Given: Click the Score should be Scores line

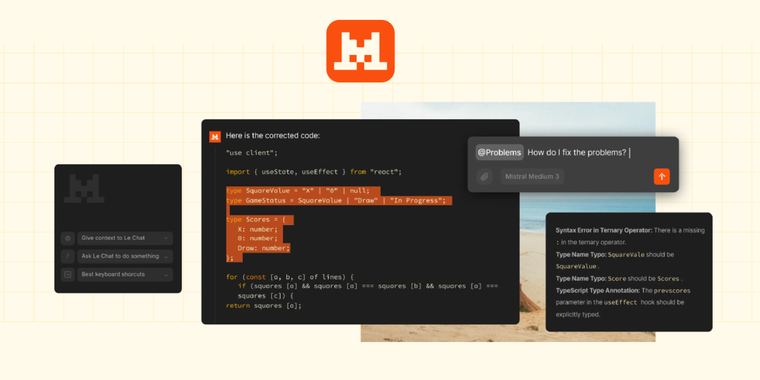Looking at the screenshot, I should (619, 279).
